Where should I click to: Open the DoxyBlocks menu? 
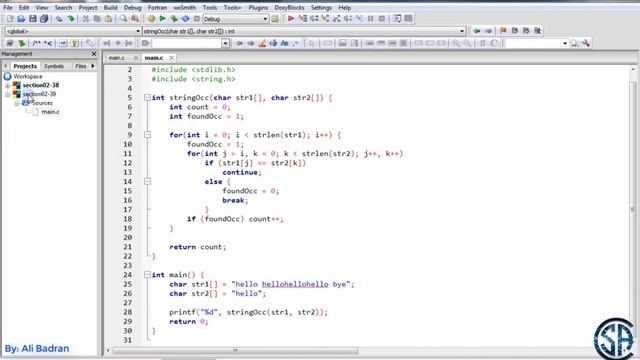click(x=289, y=7)
